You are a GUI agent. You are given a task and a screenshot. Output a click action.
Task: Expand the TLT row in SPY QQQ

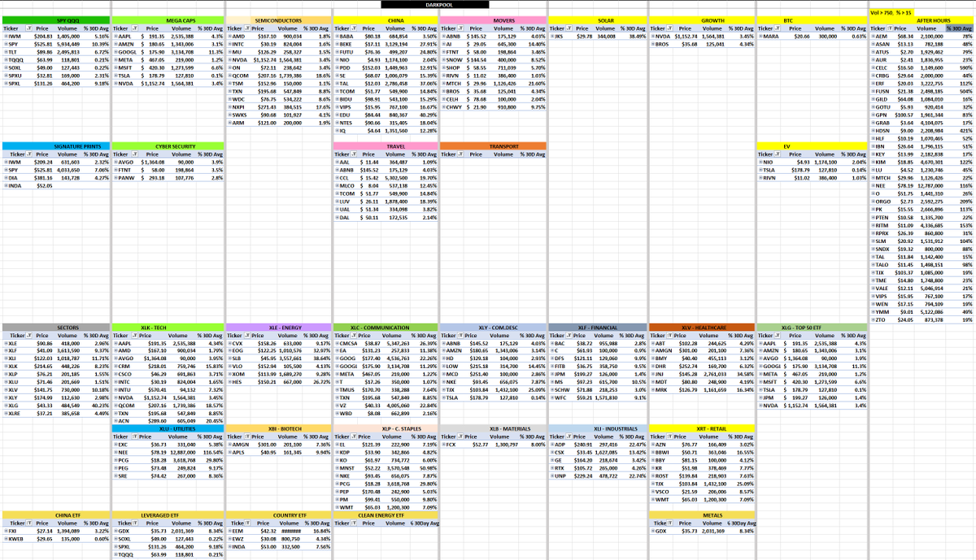pyautogui.click(x=5, y=51)
